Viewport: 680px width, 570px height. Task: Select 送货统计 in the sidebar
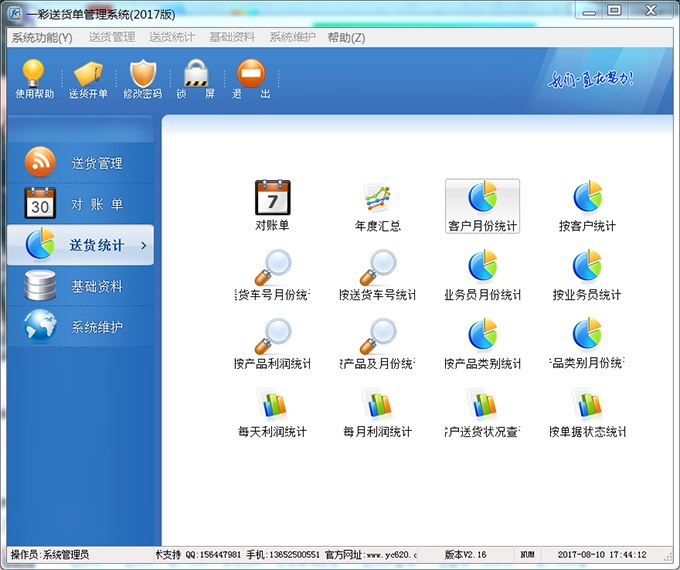[81, 245]
